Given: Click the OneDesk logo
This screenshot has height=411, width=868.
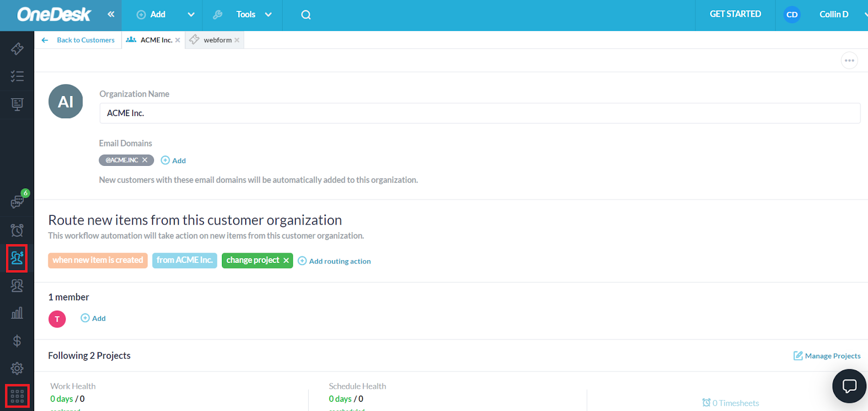Looking at the screenshot, I should 54,15.
